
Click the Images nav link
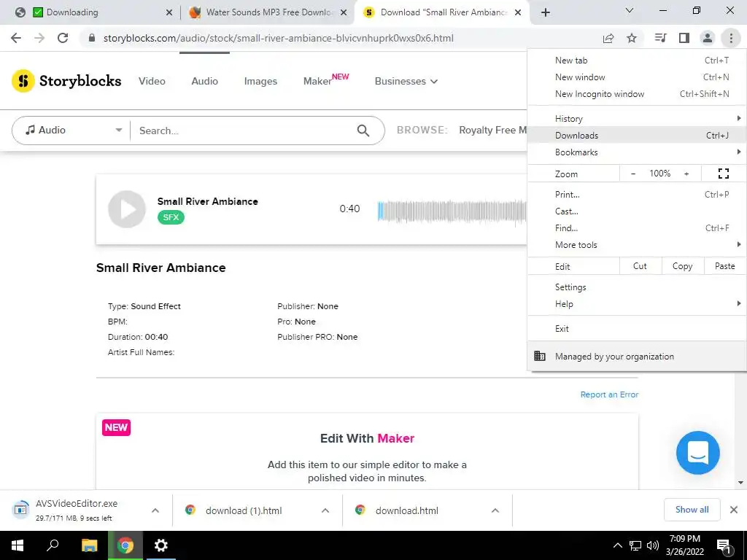260,82
